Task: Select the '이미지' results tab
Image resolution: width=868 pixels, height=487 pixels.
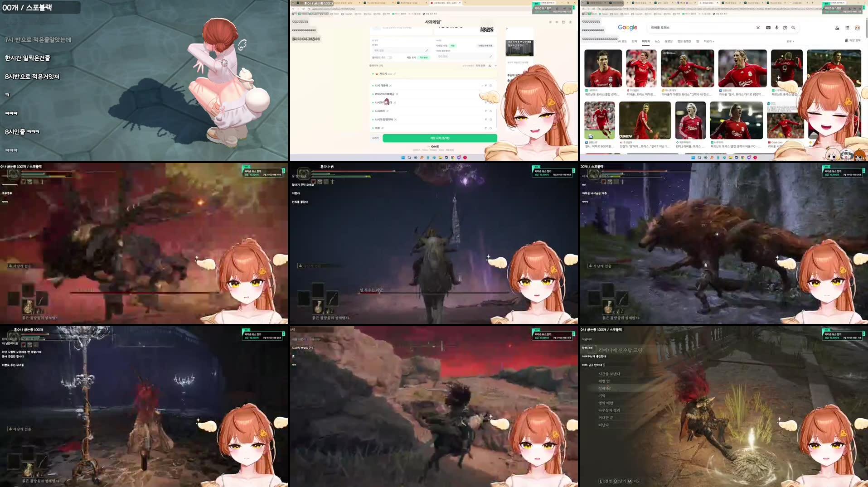Action: coord(646,41)
